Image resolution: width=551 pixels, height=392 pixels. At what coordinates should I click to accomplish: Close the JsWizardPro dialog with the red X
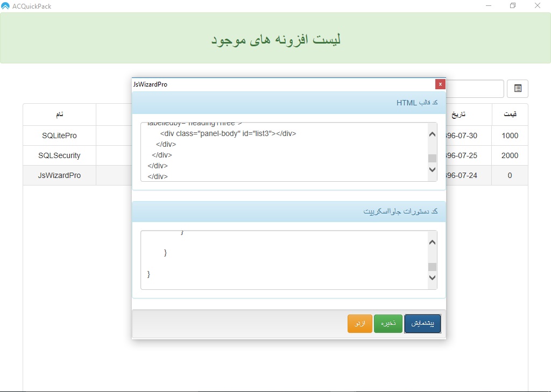coord(440,84)
